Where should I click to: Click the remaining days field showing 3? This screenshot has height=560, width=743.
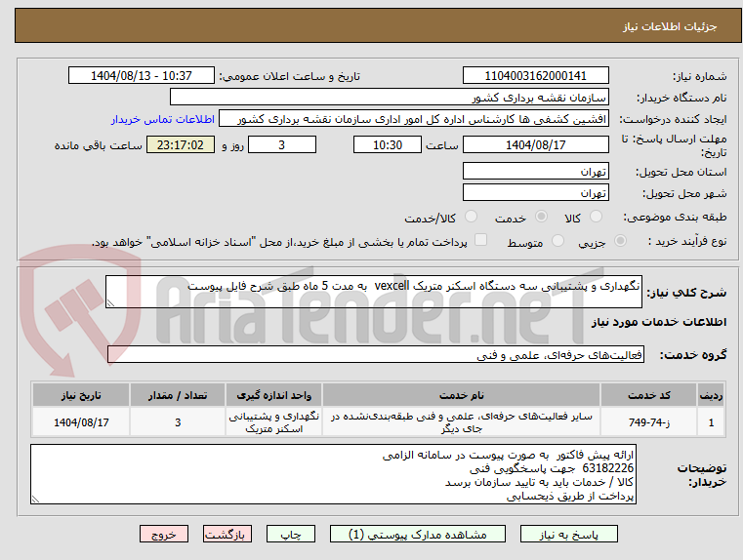click(x=282, y=144)
